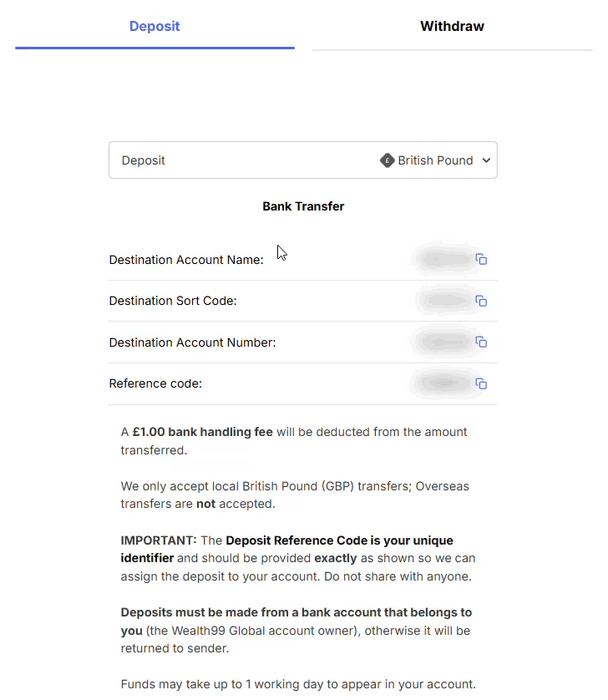Copy the Destination Account Name value
Screen dimensions: 608x700
coord(481,260)
